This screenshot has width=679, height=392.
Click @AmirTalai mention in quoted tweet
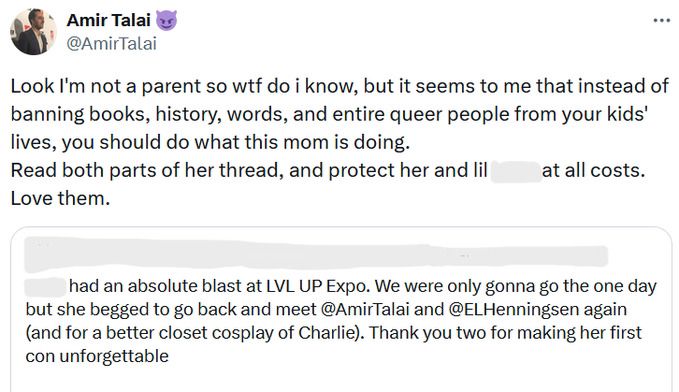[365, 309]
